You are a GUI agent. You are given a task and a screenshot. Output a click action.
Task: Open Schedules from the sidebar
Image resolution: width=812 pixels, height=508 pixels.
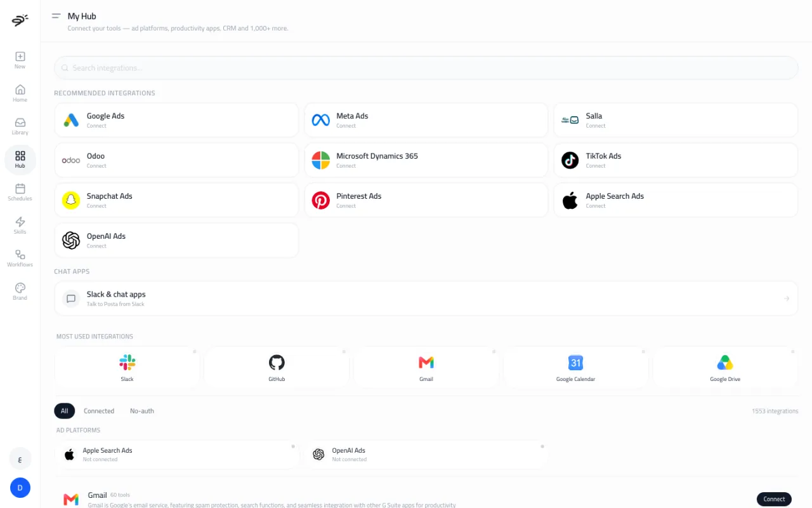[20, 192]
